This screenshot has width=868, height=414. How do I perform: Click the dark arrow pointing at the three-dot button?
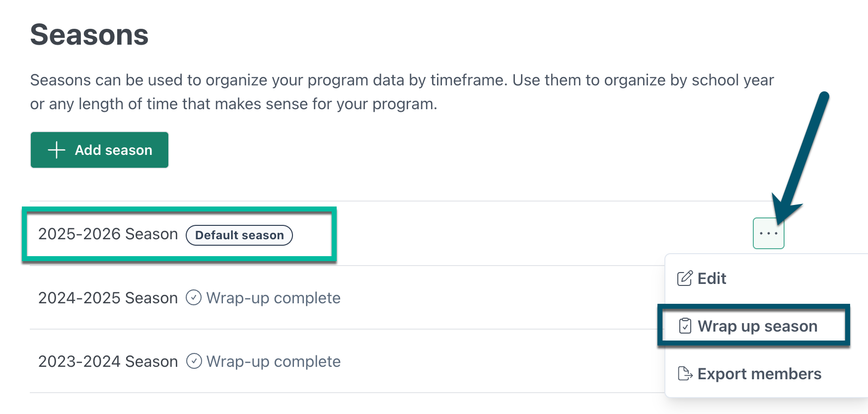point(802,154)
